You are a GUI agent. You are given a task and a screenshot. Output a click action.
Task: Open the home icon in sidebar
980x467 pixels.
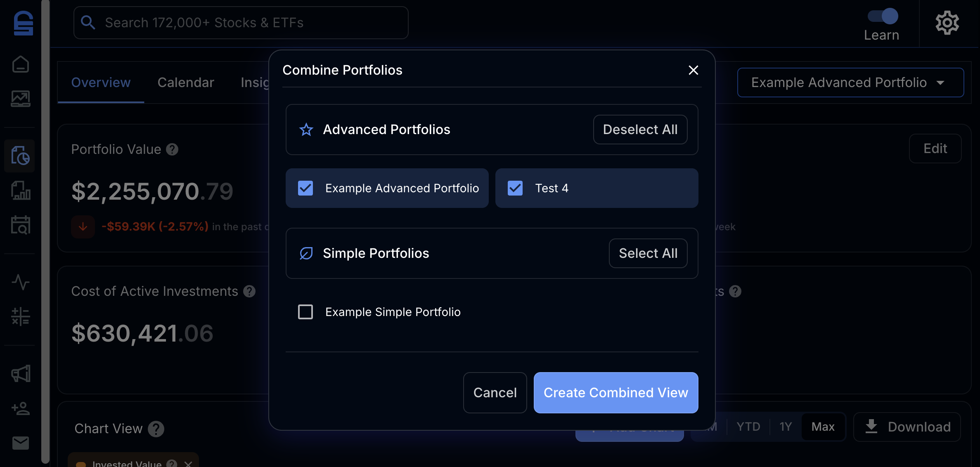[20, 64]
